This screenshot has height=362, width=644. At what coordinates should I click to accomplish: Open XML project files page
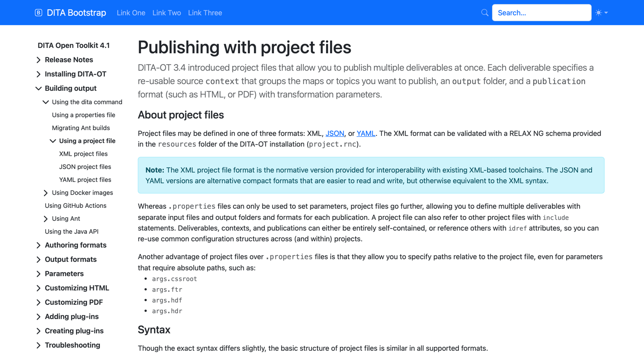tap(83, 154)
